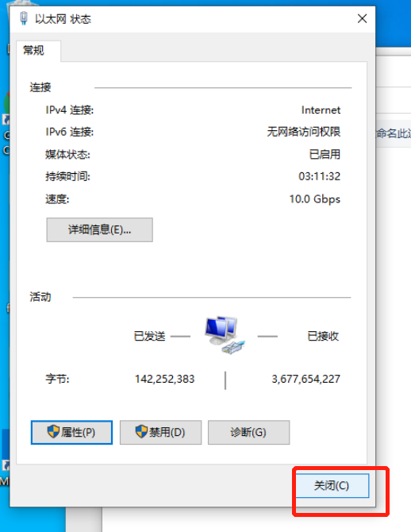The image size is (411, 532).
Task: Select the 常规 tab
Action: click(x=34, y=51)
